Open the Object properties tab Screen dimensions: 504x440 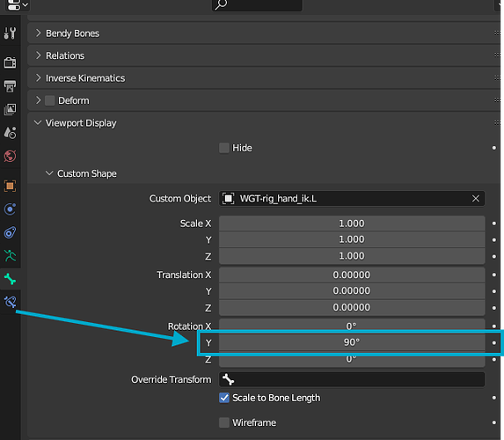[10, 186]
